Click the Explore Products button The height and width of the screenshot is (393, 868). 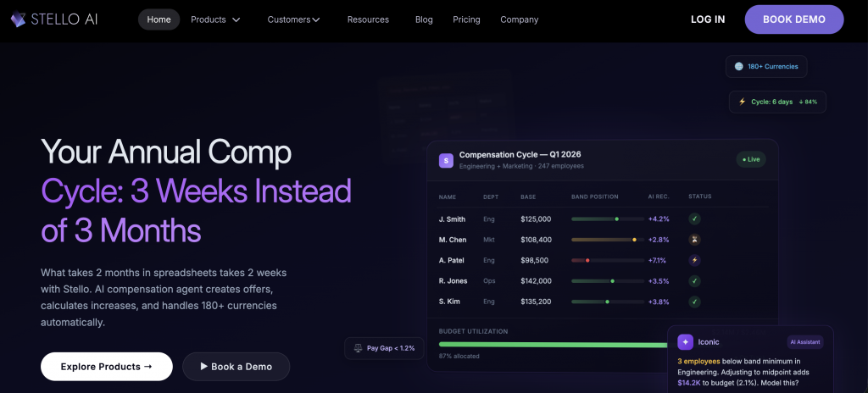[107, 367]
